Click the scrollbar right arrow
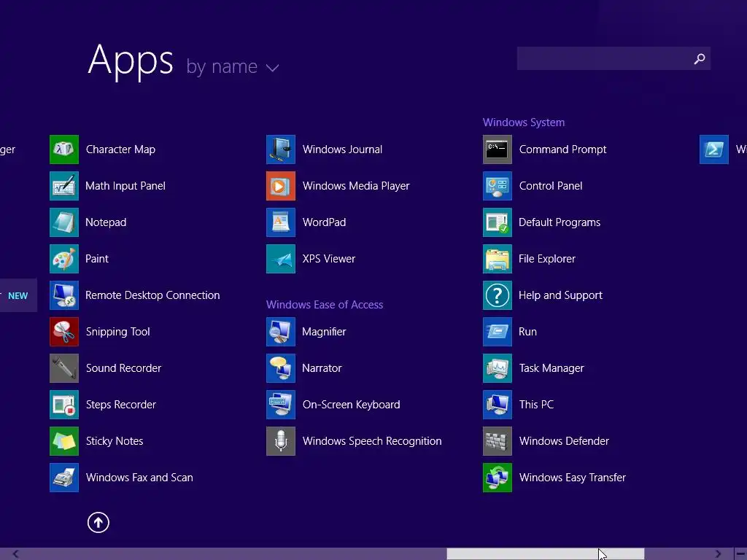This screenshot has height=560, width=747. pos(718,554)
